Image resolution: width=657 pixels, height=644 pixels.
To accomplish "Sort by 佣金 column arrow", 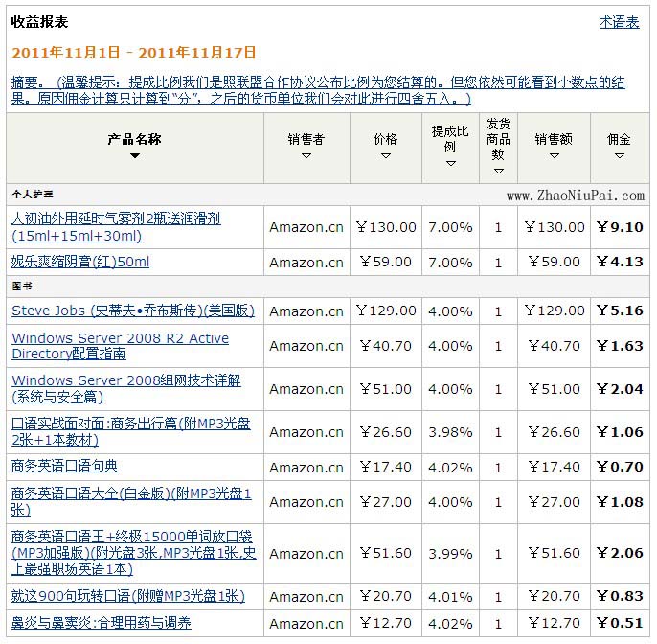I will [x=620, y=155].
